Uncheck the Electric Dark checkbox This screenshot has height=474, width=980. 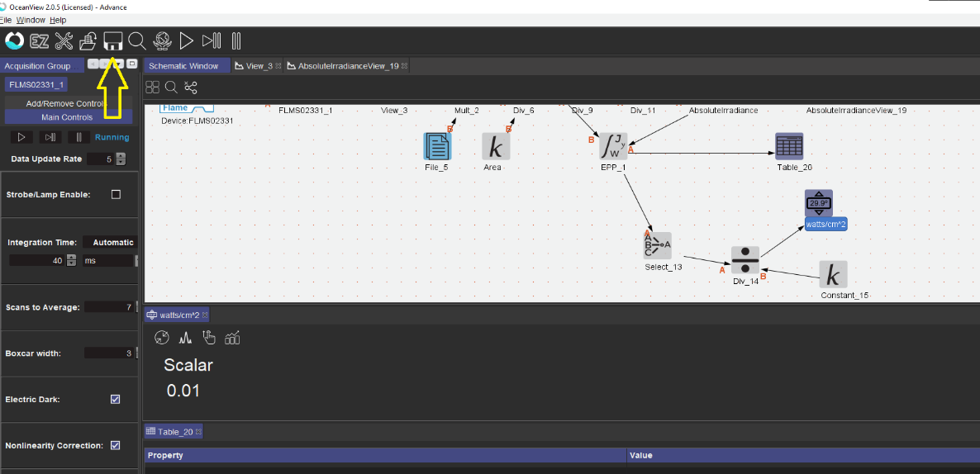[x=116, y=399]
